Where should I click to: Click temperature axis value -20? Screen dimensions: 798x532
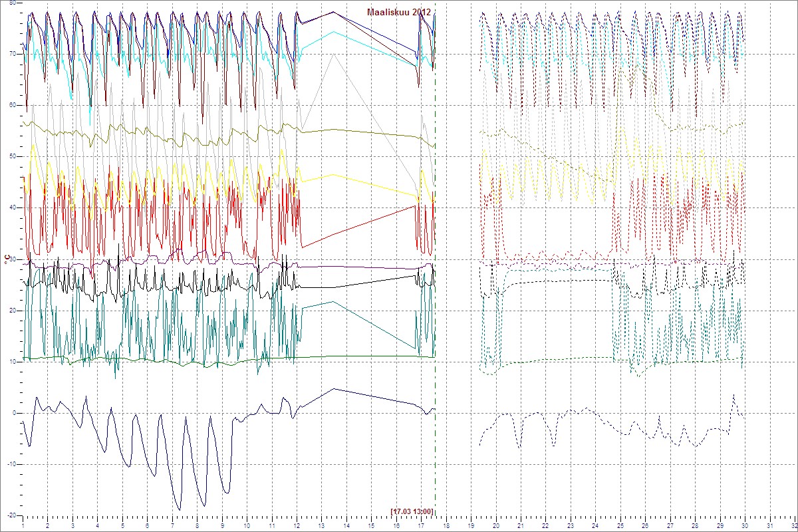[11, 515]
